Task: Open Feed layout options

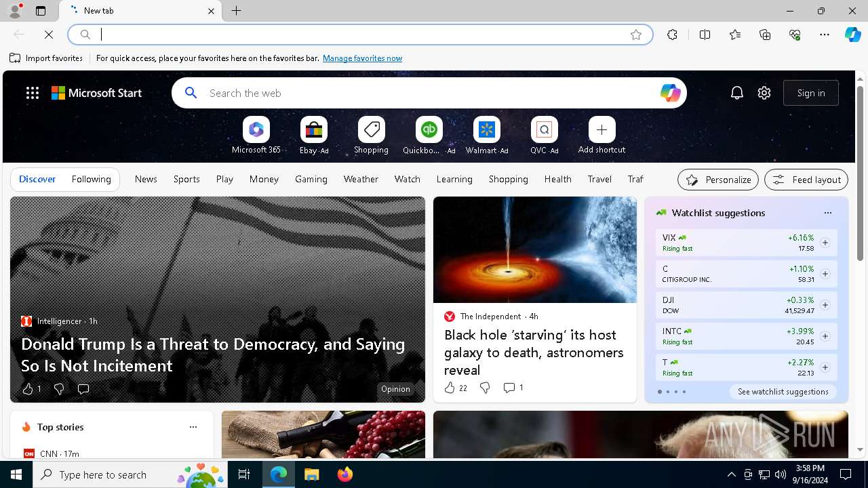Action: point(806,180)
